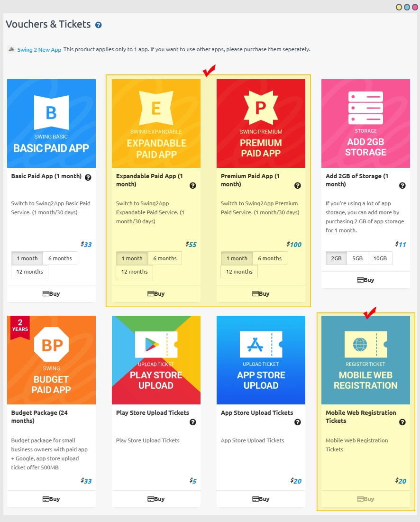Select 6 months for Premium Paid App
Viewport: 420px width, 522px height.
270,258
